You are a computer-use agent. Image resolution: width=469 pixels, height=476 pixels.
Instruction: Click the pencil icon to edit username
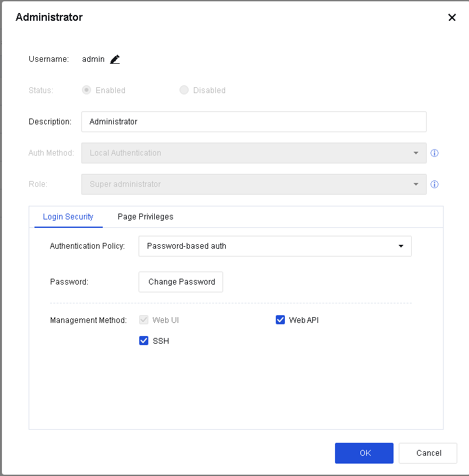point(115,59)
